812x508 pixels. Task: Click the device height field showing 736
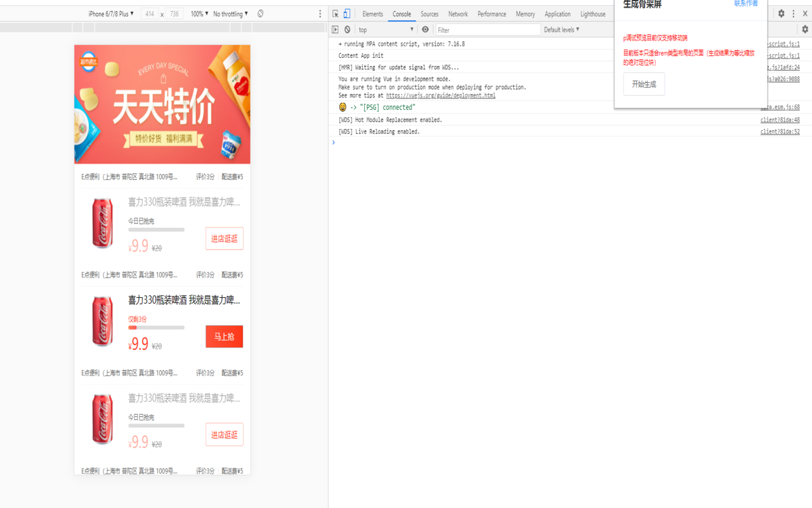[x=174, y=14]
